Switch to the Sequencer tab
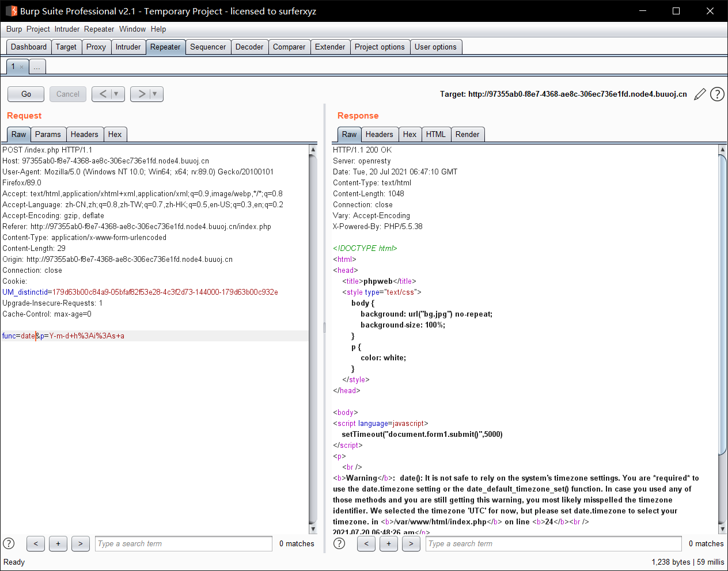Image resolution: width=728 pixels, height=571 pixels. [208, 47]
